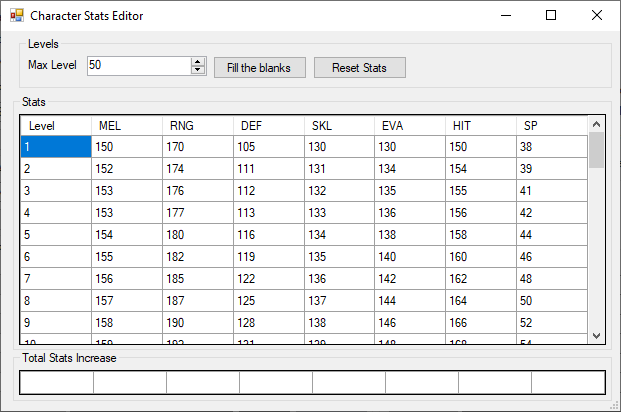
Task: Focus the Max Level input field
Action: (x=139, y=65)
